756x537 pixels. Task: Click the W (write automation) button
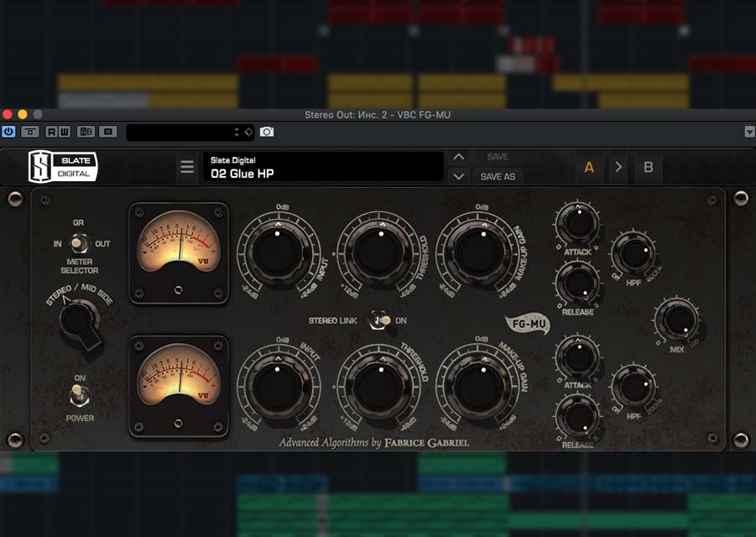click(x=64, y=132)
